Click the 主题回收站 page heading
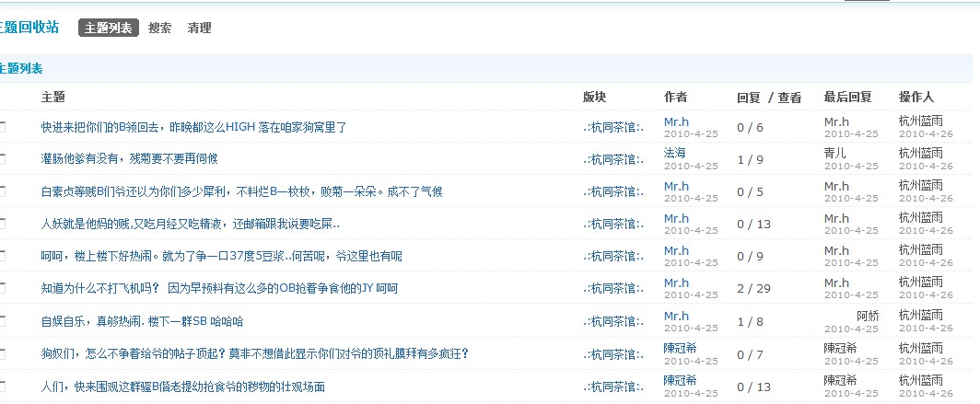This screenshot has width=980, height=404. point(29,28)
